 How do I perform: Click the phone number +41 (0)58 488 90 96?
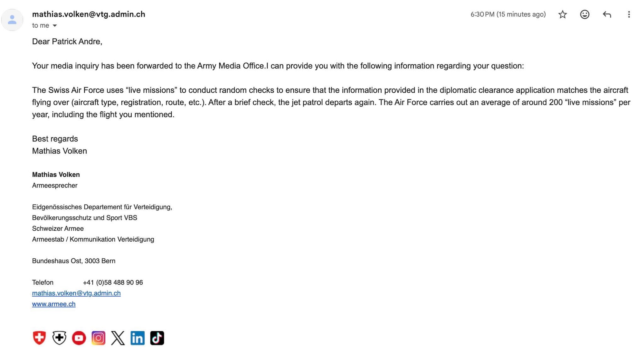coord(113,282)
